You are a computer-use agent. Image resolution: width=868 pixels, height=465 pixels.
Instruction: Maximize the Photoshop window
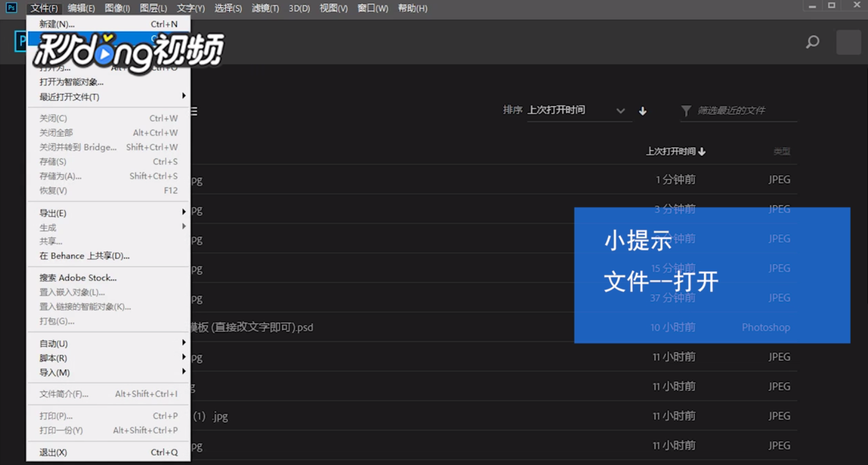[x=831, y=6]
